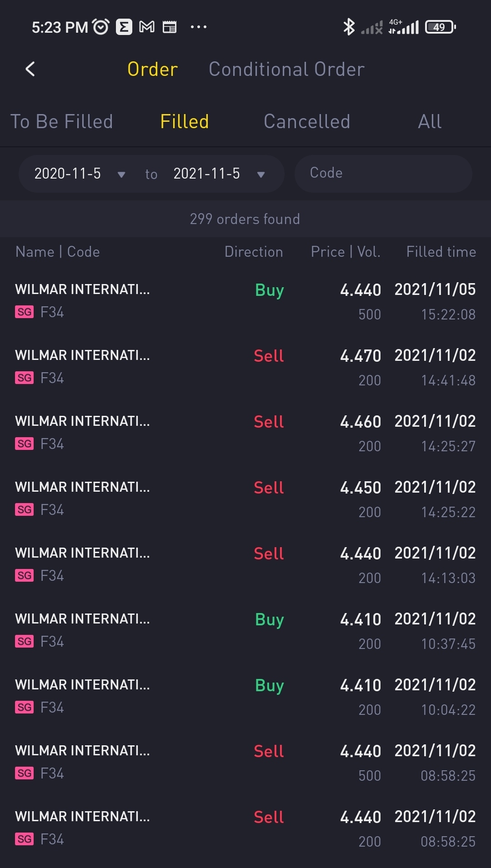Open the Buy order filled 15:22:08
The image size is (491, 868).
[x=245, y=301]
